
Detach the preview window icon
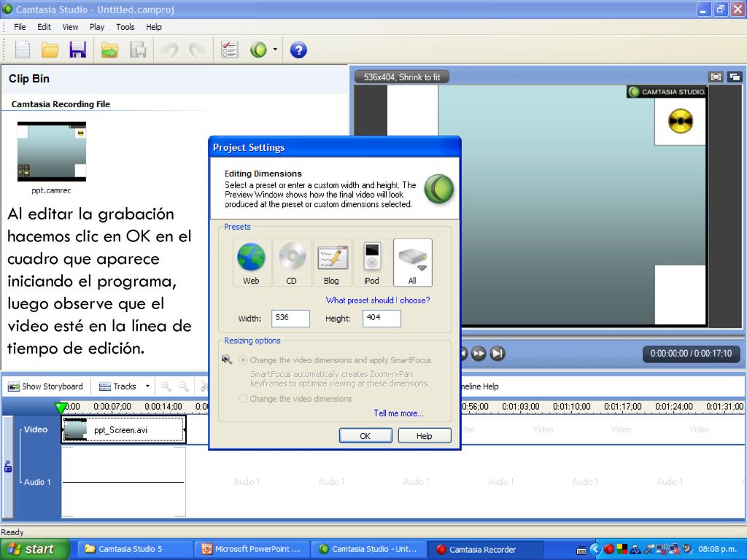[735, 77]
